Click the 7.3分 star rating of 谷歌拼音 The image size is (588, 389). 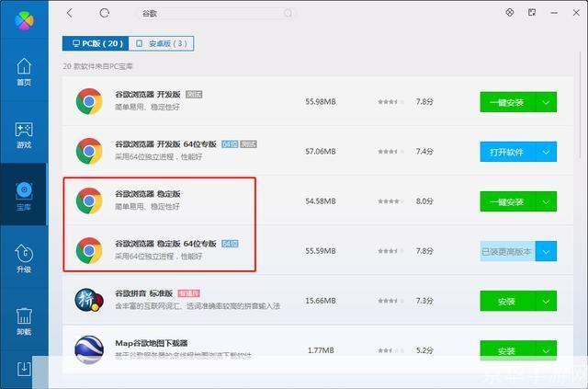(391, 301)
